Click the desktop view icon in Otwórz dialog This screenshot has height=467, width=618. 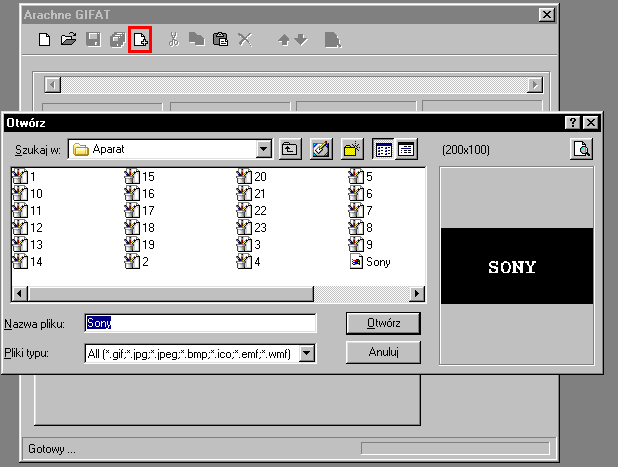(x=321, y=149)
